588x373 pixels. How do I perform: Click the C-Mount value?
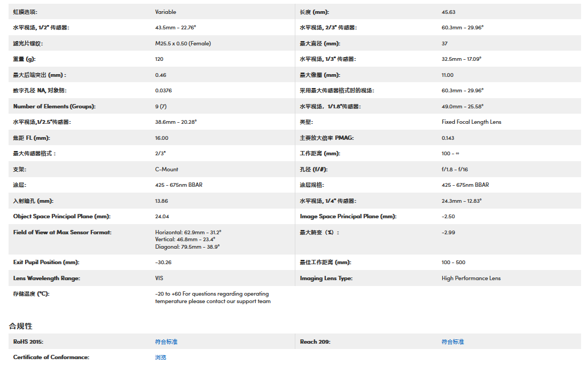point(167,169)
